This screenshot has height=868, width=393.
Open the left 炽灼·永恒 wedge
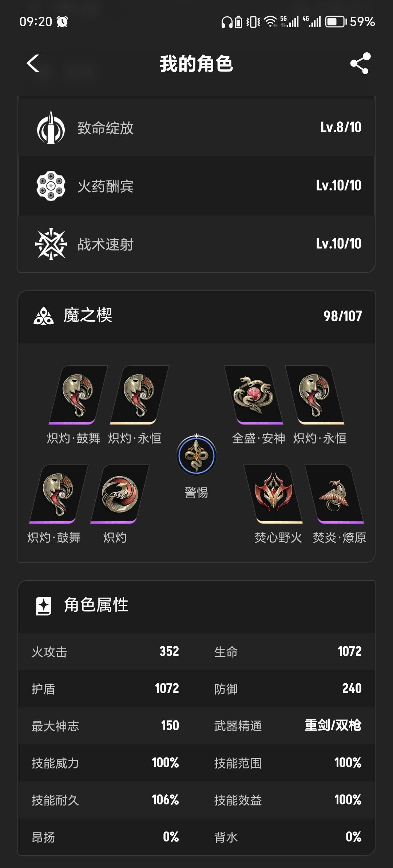[139, 395]
